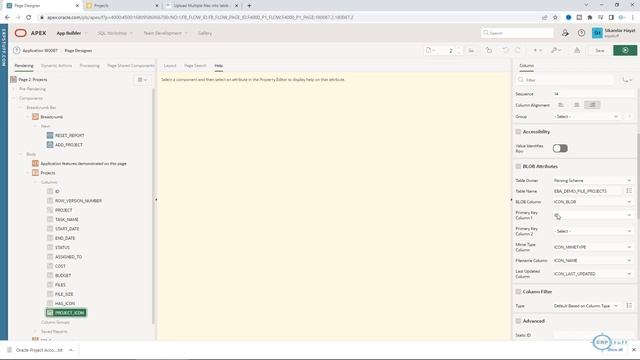Open the Help question mark icon
The image size is (640, 360).
click(x=581, y=33)
